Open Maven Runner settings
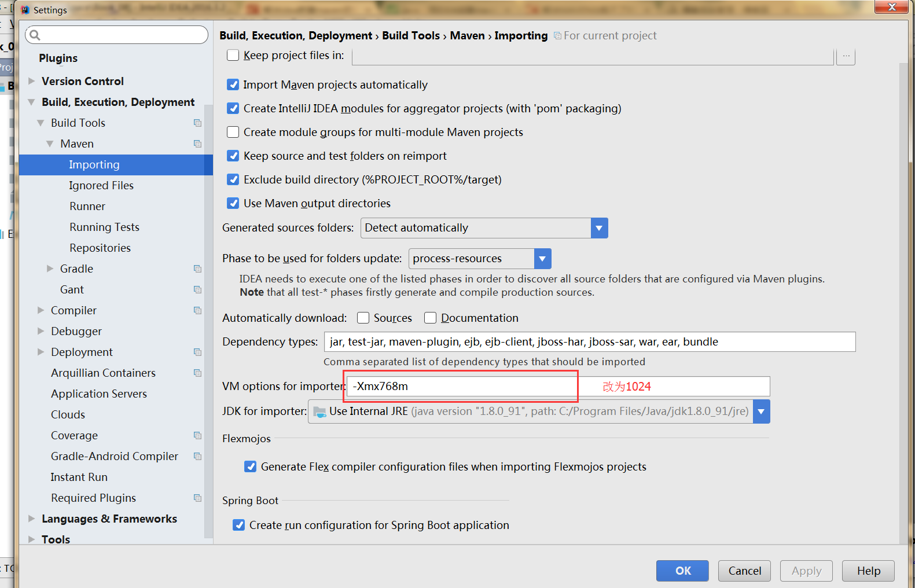The width and height of the screenshot is (915, 588). 87,206
